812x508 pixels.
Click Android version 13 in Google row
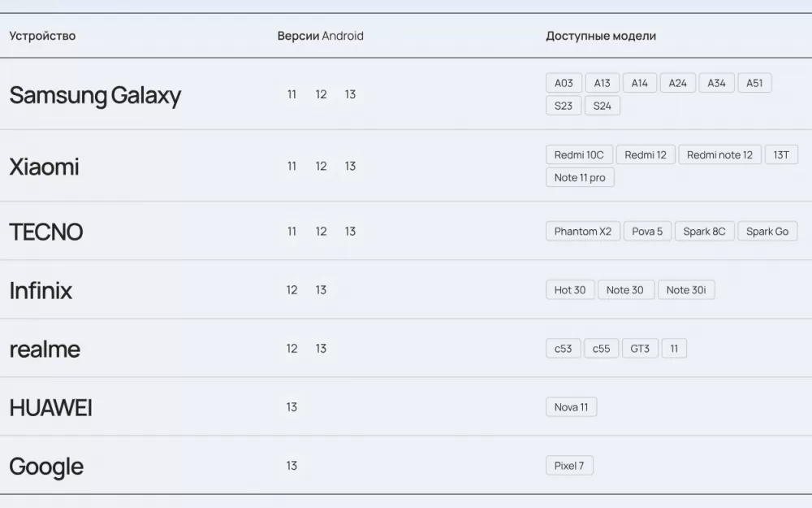click(292, 466)
